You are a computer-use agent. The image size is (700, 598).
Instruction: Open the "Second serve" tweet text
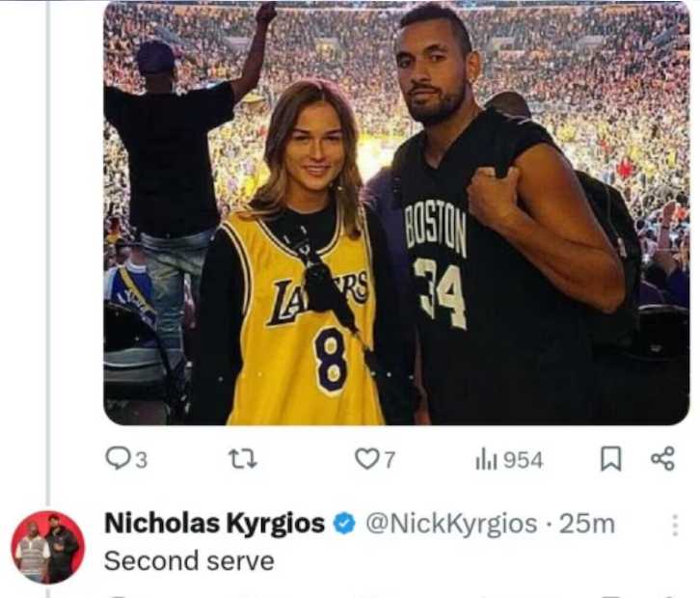pos(189,559)
